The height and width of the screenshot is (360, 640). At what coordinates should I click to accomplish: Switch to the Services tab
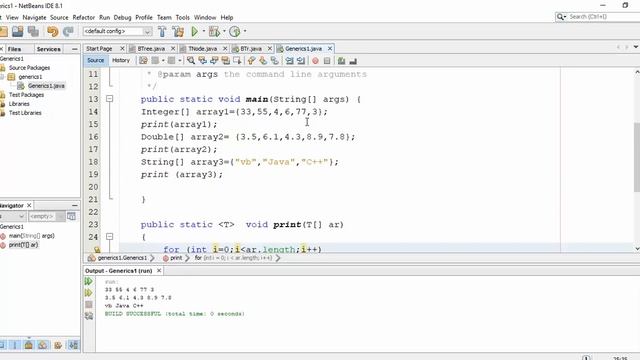48,49
